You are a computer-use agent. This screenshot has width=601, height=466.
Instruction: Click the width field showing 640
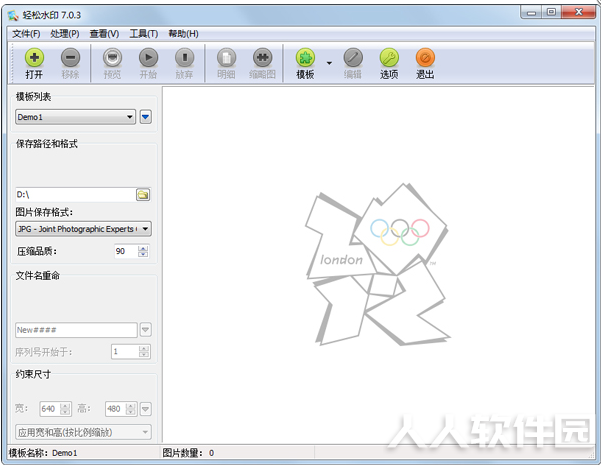tap(51, 409)
